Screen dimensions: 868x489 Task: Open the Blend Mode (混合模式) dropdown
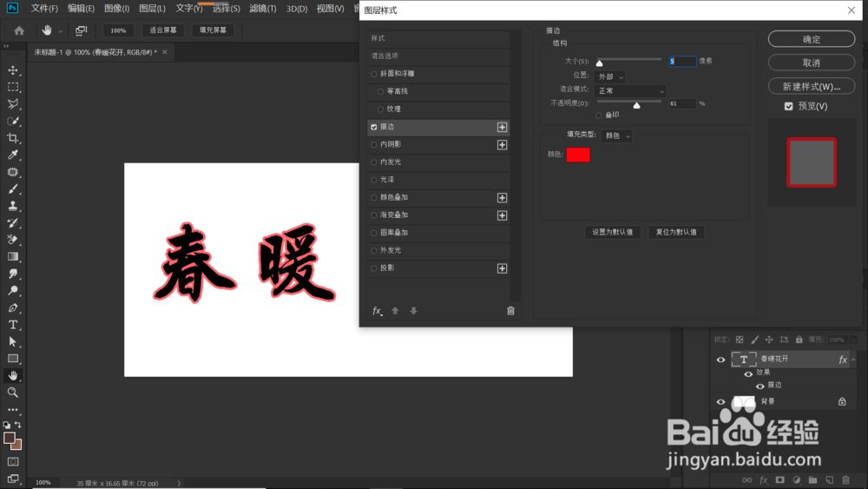tap(630, 91)
